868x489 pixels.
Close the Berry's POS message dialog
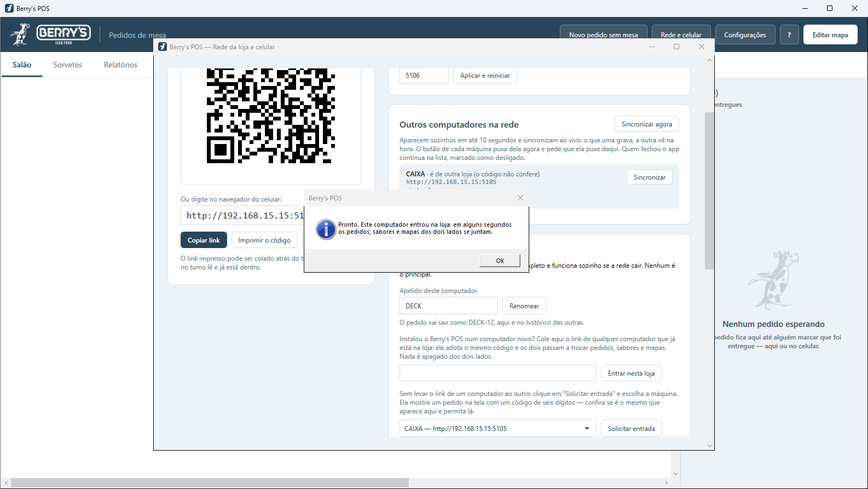520,198
